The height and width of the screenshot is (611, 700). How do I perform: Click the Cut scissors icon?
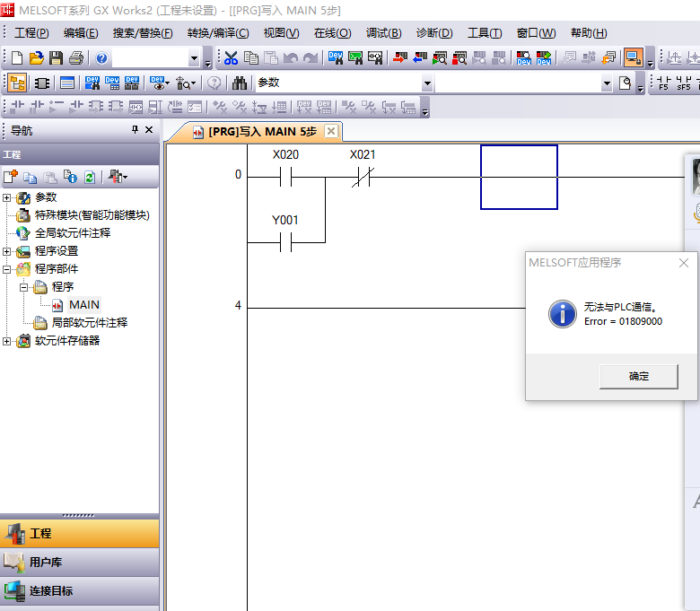231,58
